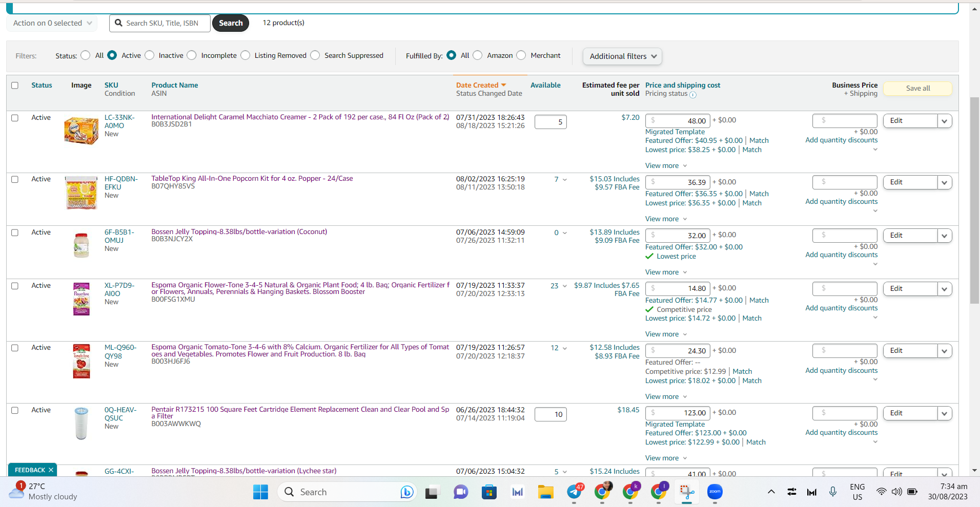Sort by Product Name column header
Screen dimensions: 980x507
click(x=175, y=85)
